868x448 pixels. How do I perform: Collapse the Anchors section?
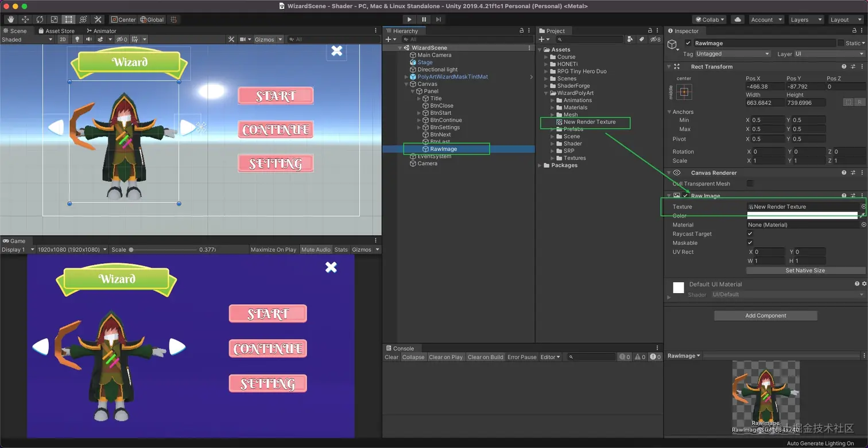(669, 112)
